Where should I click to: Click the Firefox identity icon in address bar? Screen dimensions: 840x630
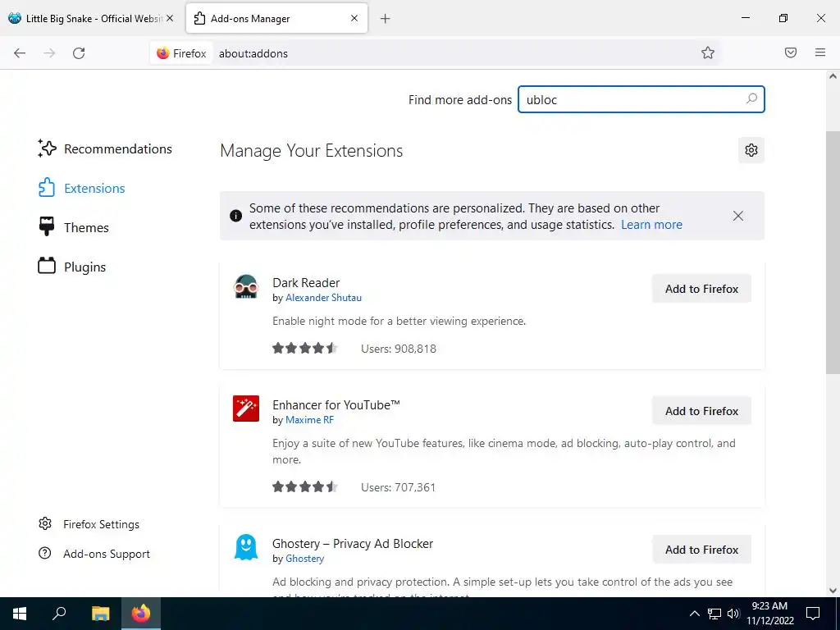click(x=181, y=53)
